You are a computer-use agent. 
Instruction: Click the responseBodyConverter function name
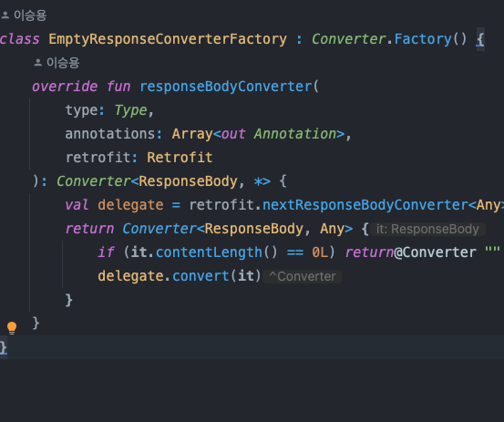click(x=226, y=87)
